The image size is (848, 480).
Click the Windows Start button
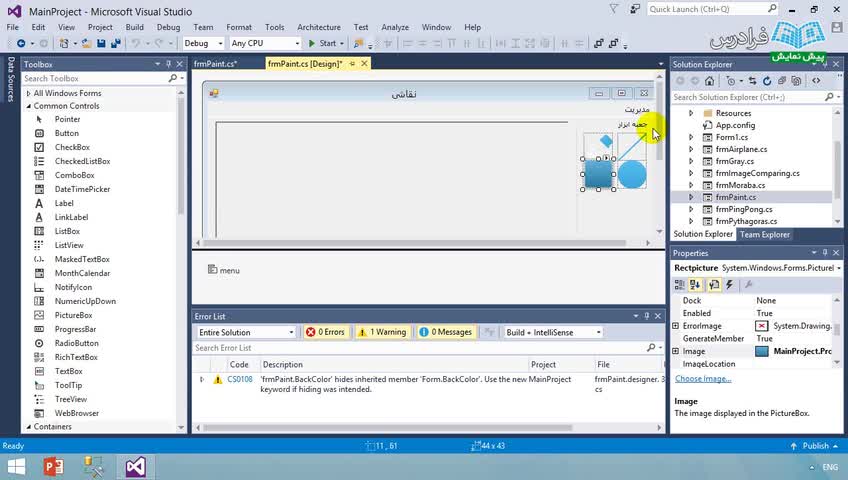[x=16, y=466]
